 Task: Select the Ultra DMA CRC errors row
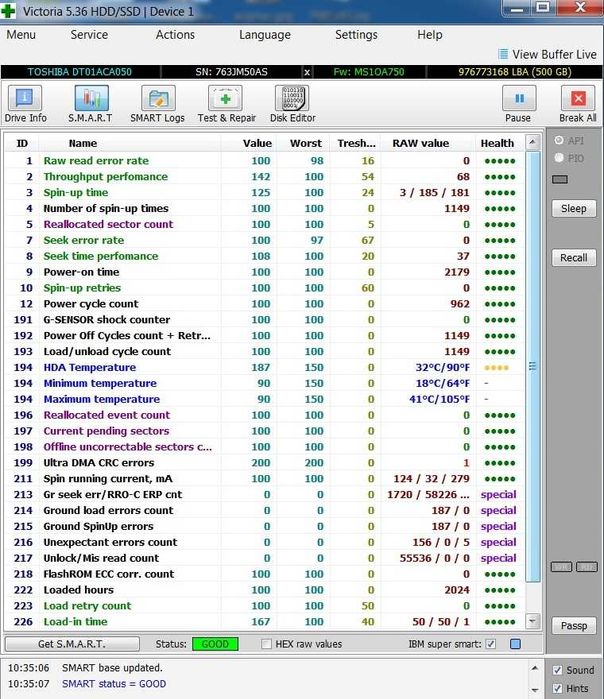pyautogui.click(x=264, y=463)
